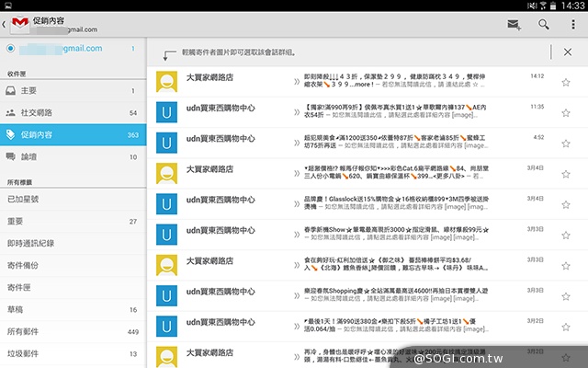Open the 品牌慶！Glasslock email subject

396,202
